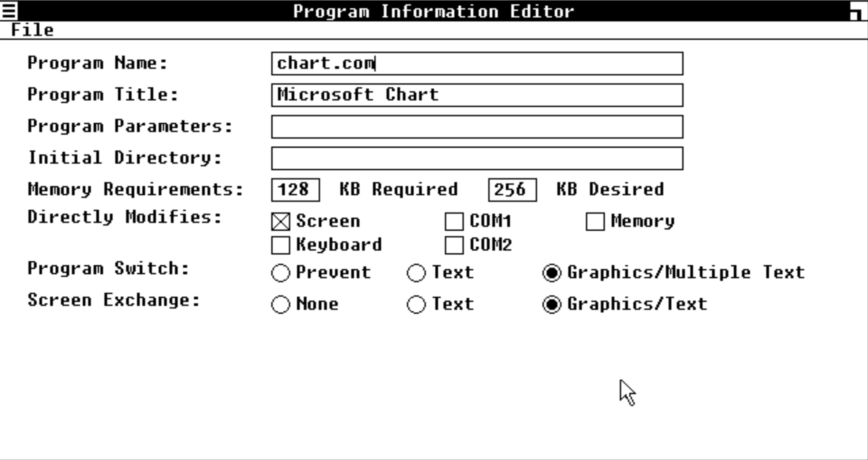Click the 'KB Desired' text
868x460 pixels.
[610, 189]
